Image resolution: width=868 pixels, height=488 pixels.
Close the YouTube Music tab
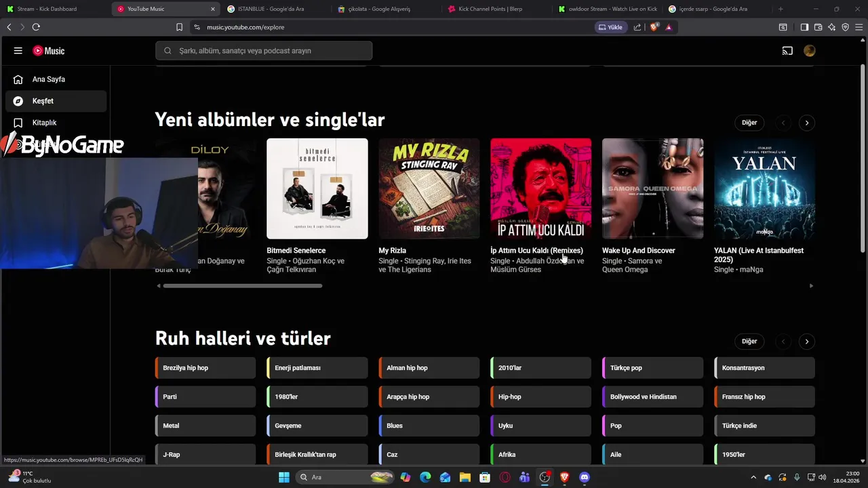pyautogui.click(x=213, y=9)
